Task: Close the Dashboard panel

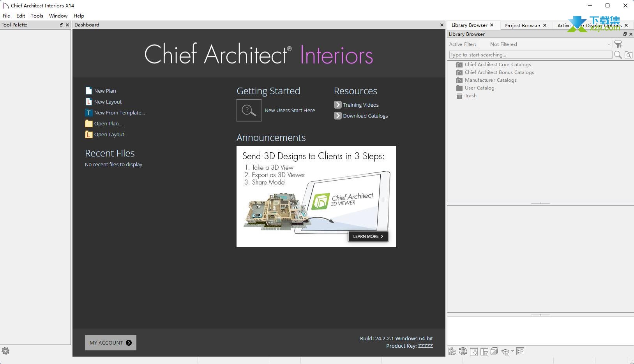Action: pos(442,25)
